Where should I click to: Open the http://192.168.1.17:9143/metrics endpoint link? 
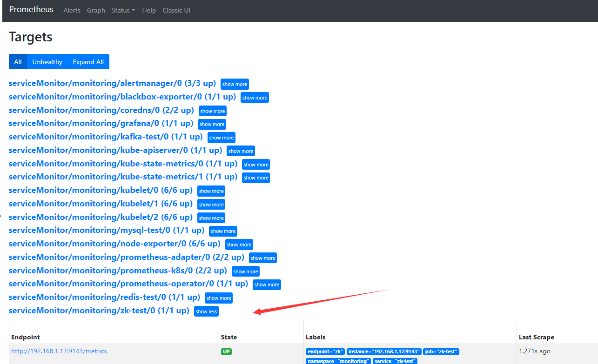coord(59,351)
